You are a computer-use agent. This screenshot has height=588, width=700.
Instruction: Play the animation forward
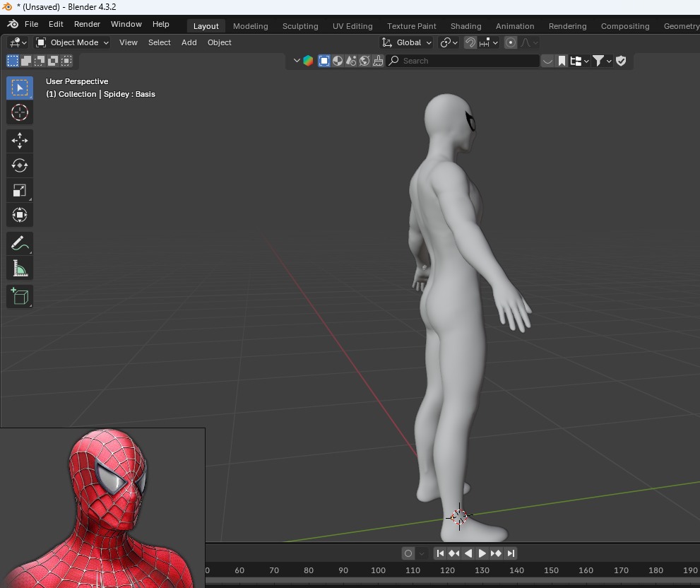pos(482,553)
